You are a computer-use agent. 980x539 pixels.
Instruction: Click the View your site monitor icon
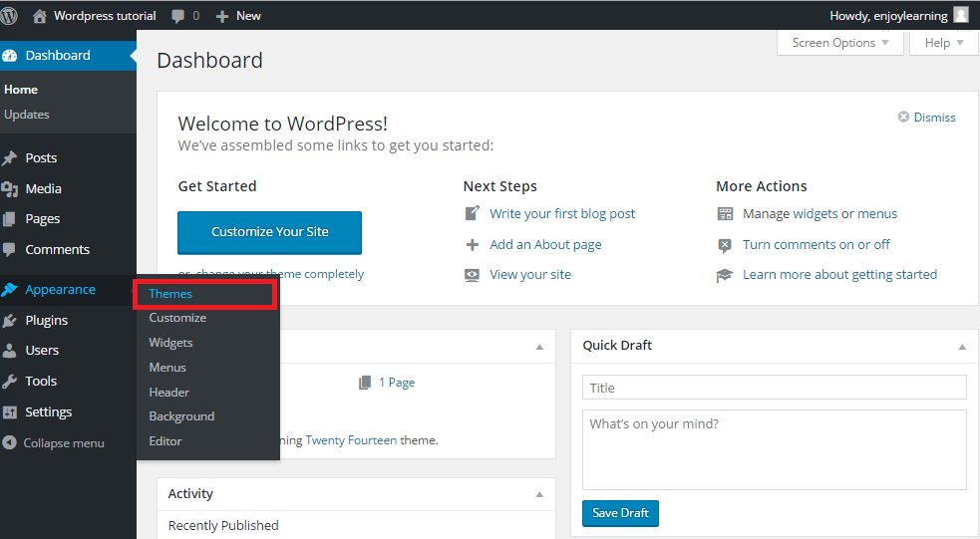pyautogui.click(x=473, y=275)
